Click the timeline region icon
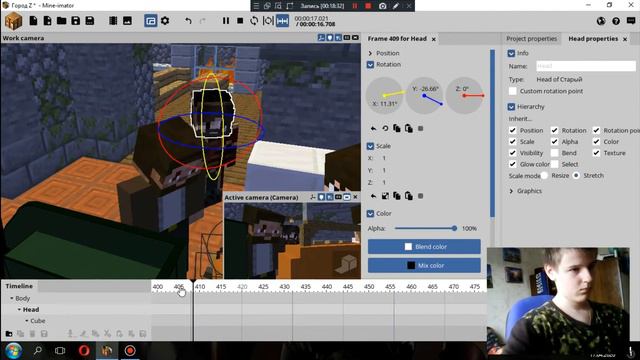640x360 pixels. click(268, 20)
